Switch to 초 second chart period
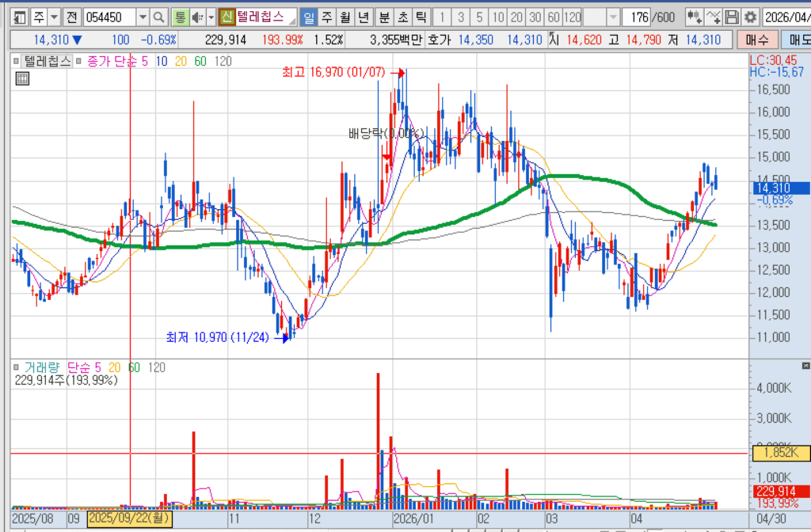The image size is (811, 532). 403,17
